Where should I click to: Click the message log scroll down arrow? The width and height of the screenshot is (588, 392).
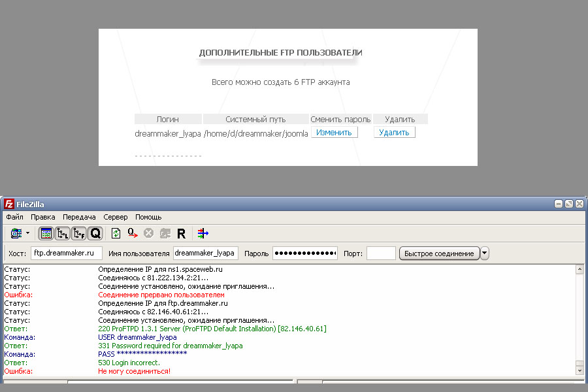tap(580, 370)
